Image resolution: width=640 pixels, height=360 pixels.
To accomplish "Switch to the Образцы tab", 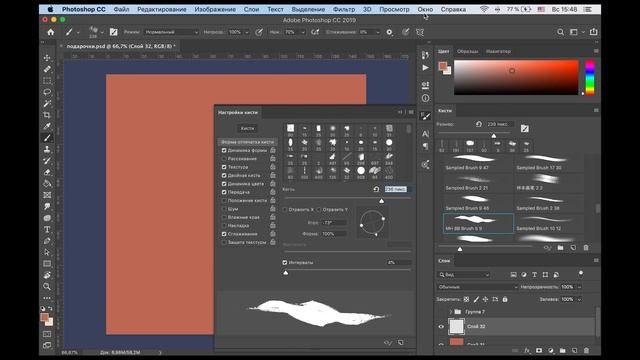I will [x=467, y=51].
